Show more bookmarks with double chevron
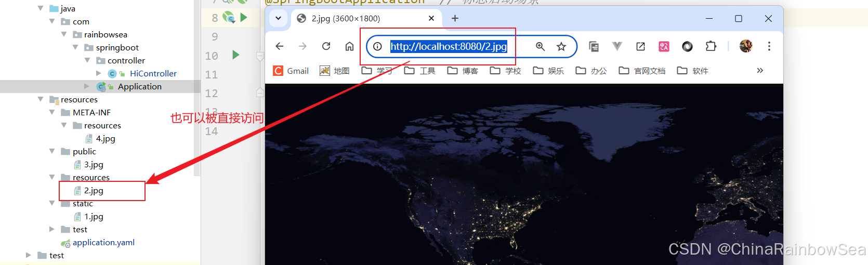This screenshot has width=868, height=265. (x=760, y=71)
